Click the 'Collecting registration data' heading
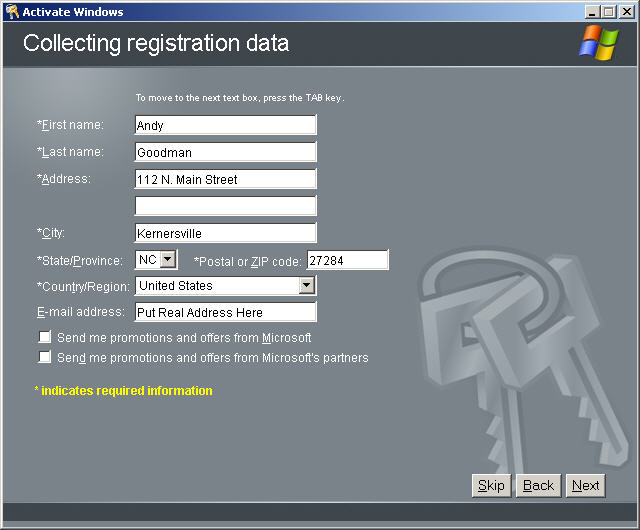 (x=156, y=43)
